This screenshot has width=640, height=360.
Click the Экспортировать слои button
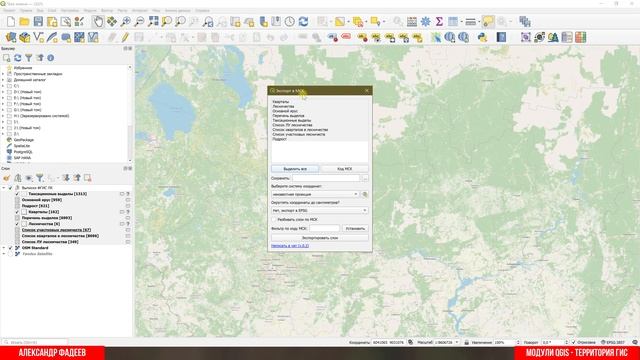coord(320,238)
